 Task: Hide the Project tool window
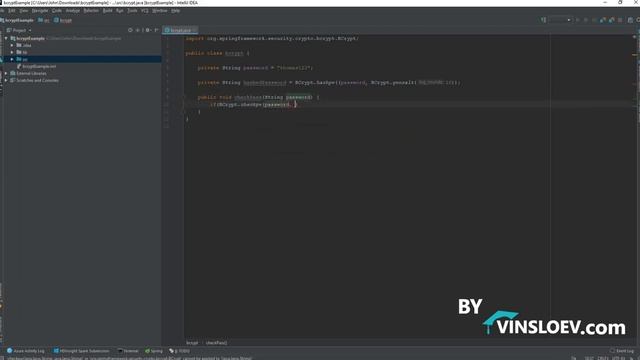click(x=156, y=30)
